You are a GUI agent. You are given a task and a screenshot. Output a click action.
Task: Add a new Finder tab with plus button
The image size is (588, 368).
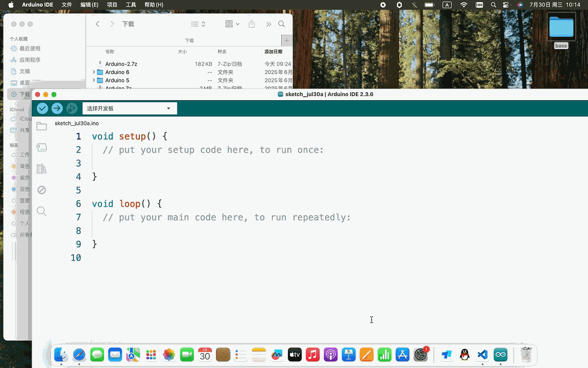[286, 40]
